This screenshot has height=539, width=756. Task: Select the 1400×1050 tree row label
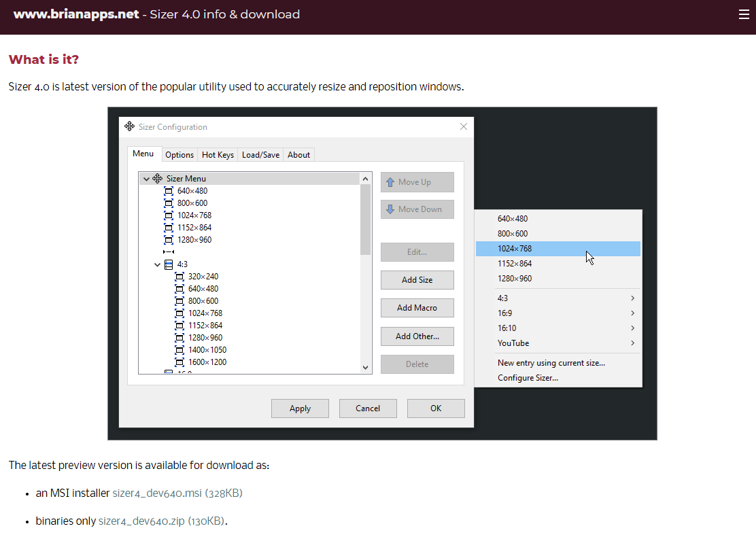[207, 350]
